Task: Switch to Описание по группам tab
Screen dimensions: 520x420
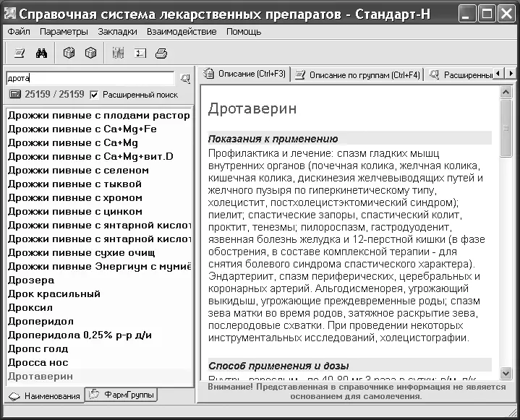Action: click(x=358, y=74)
